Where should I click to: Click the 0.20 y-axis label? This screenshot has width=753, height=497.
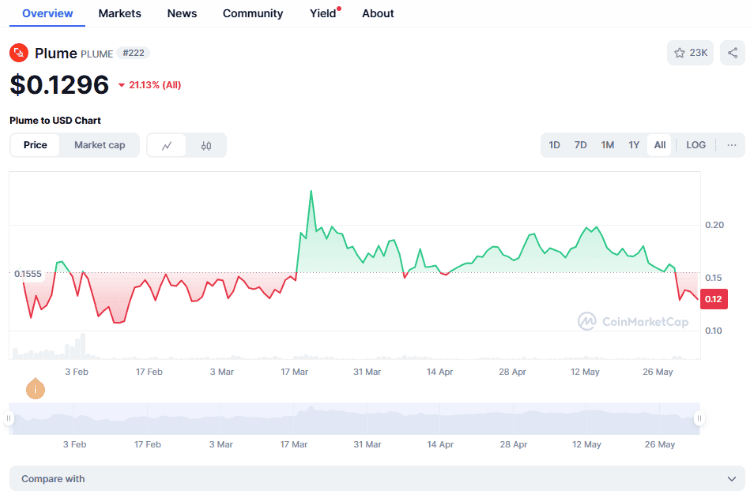[x=714, y=225]
